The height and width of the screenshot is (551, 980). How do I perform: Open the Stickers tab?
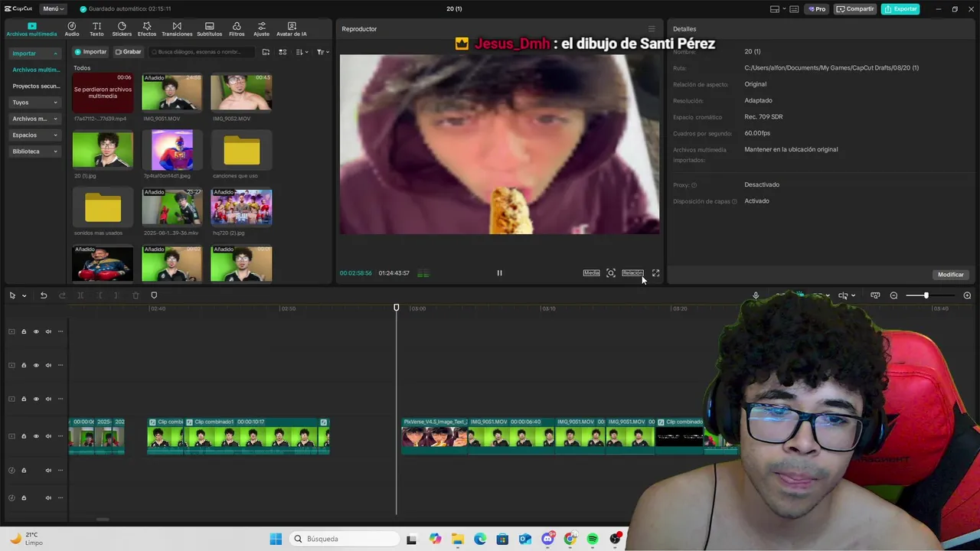click(122, 30)
